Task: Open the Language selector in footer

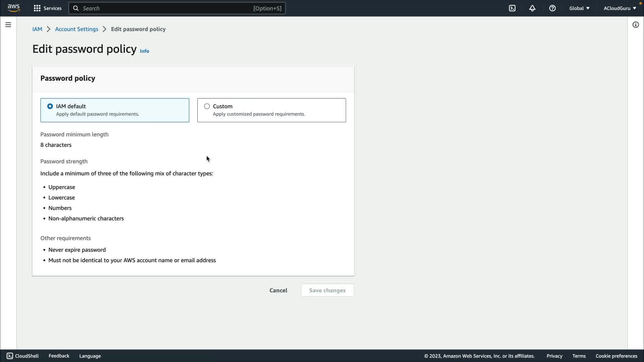Action: 90,356
